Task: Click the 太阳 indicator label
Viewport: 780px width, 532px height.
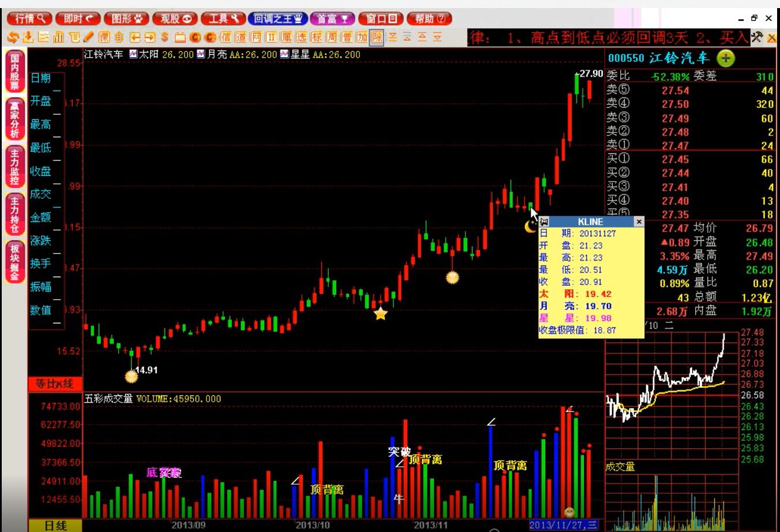Action: [149, 54]
